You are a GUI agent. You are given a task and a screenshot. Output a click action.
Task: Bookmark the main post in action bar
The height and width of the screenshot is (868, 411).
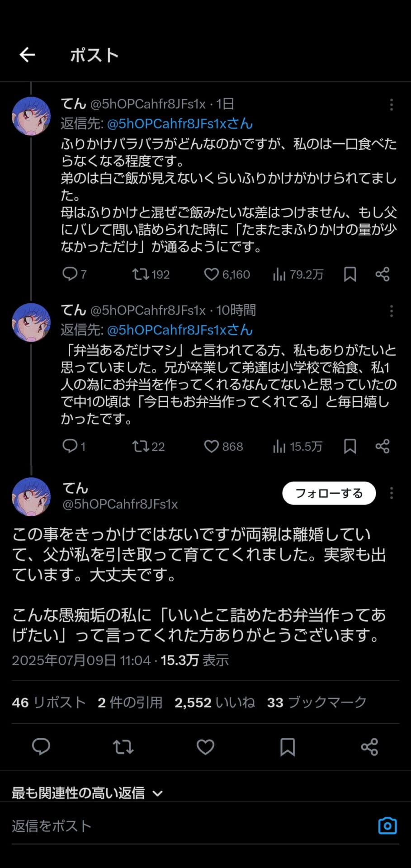[288, 747]
